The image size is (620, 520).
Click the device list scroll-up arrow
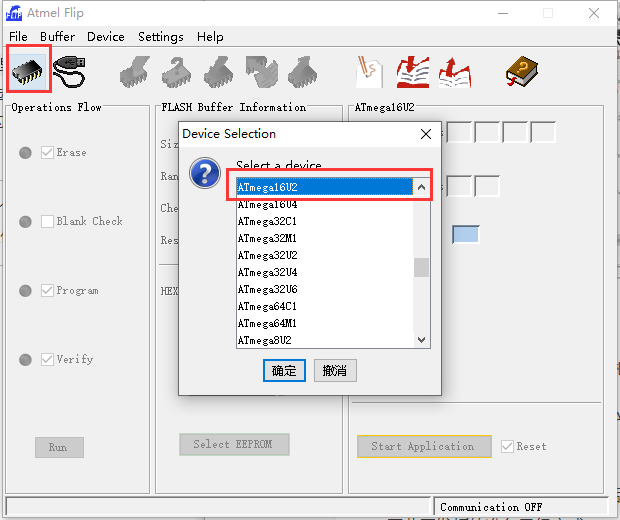click(x=421, y=187)
